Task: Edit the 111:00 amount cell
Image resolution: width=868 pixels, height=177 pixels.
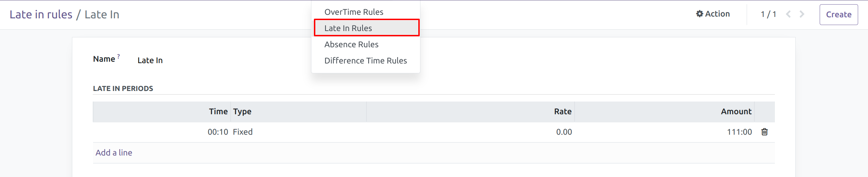Action: (739, 132)
